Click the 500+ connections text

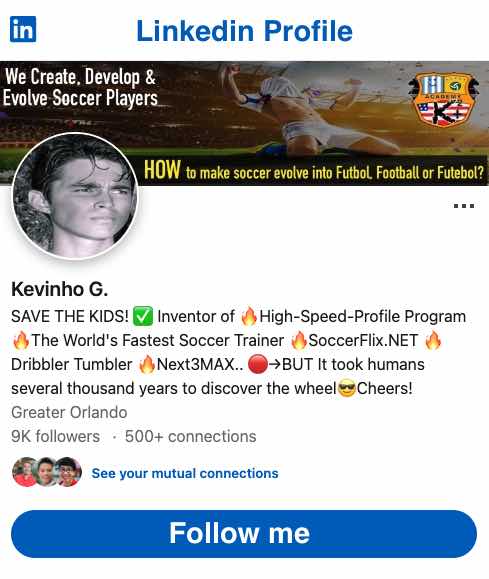tap(191, 436)
